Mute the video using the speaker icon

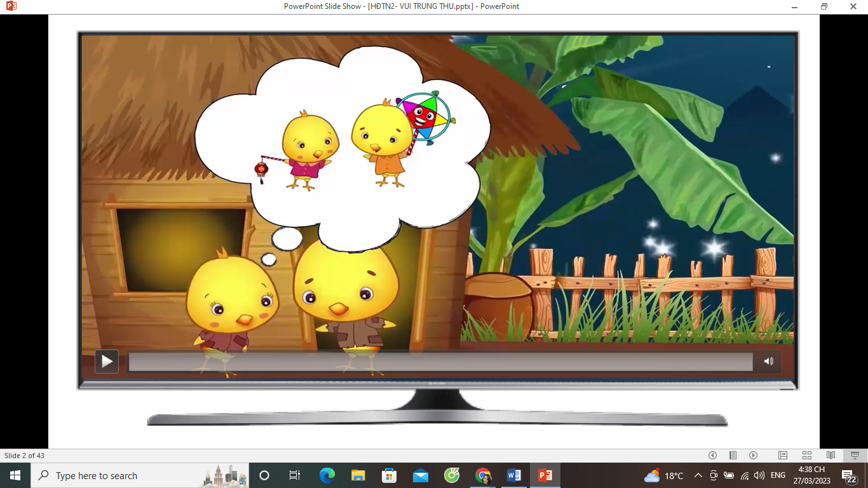click(x=768, y=362)
